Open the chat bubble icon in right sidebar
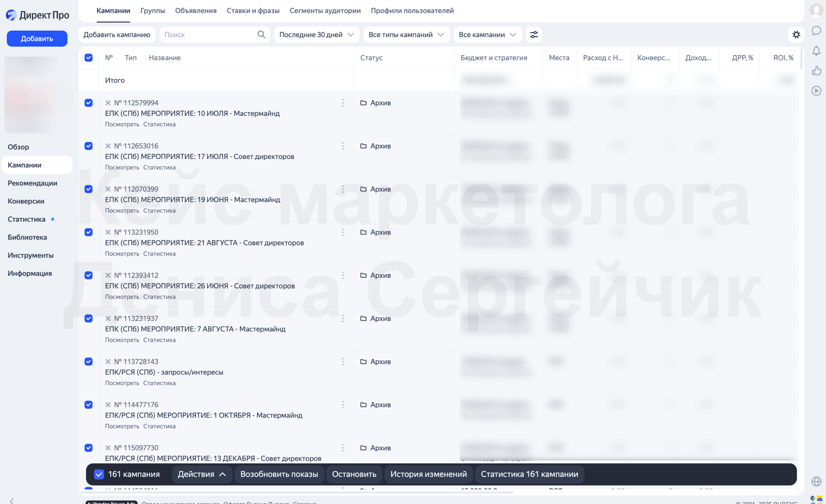Viewport: 826px width, 504px height. [816, 31]
